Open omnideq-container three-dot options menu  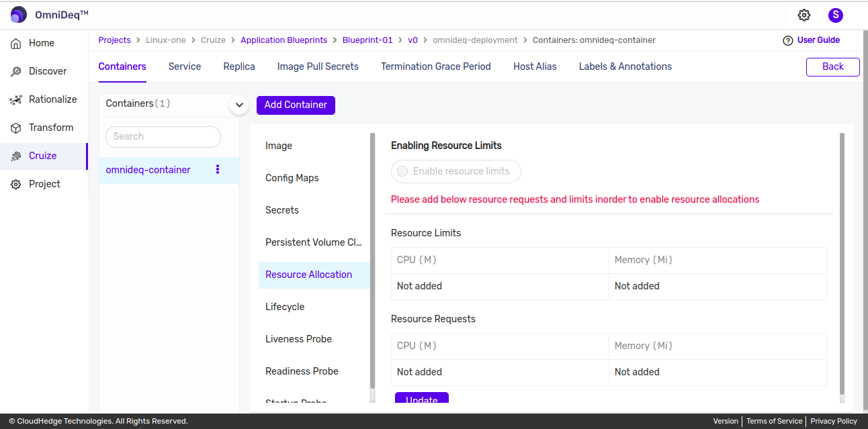click(x=218, y=170)
